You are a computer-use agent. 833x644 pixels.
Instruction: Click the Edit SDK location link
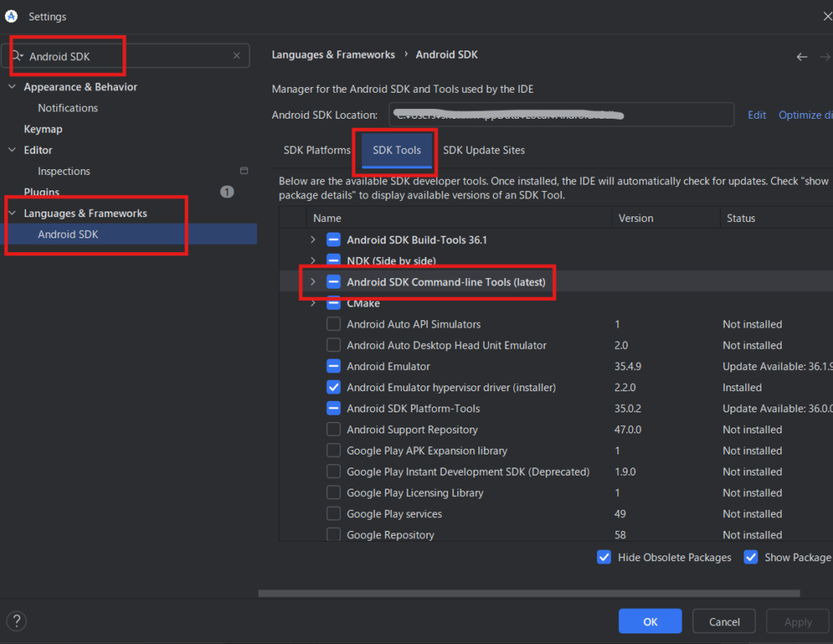757,115
